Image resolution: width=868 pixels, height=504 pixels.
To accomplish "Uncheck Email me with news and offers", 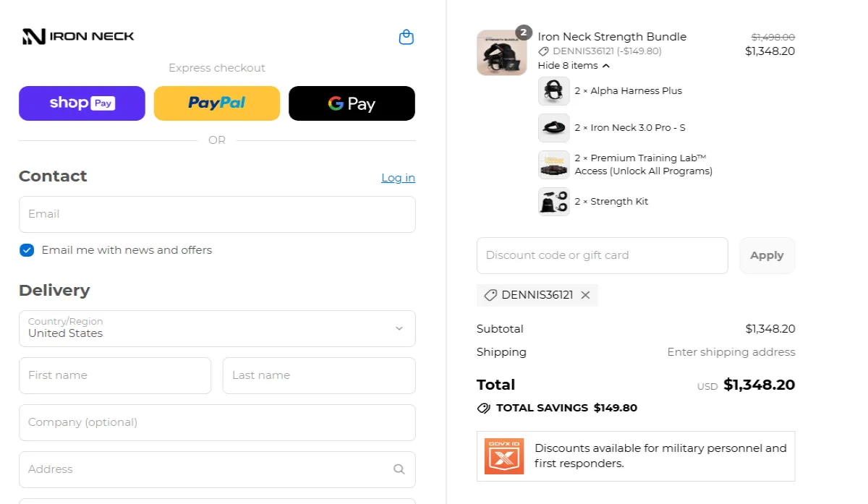I will tap(27, 250).
